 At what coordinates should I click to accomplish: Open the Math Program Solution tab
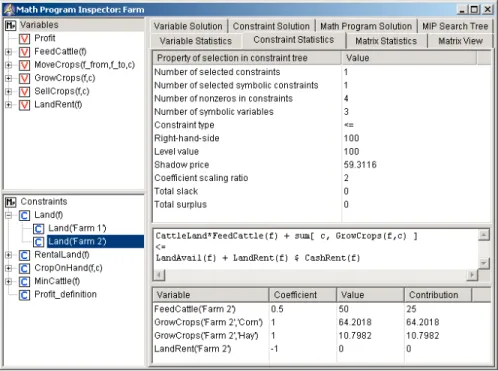(366, 26)
